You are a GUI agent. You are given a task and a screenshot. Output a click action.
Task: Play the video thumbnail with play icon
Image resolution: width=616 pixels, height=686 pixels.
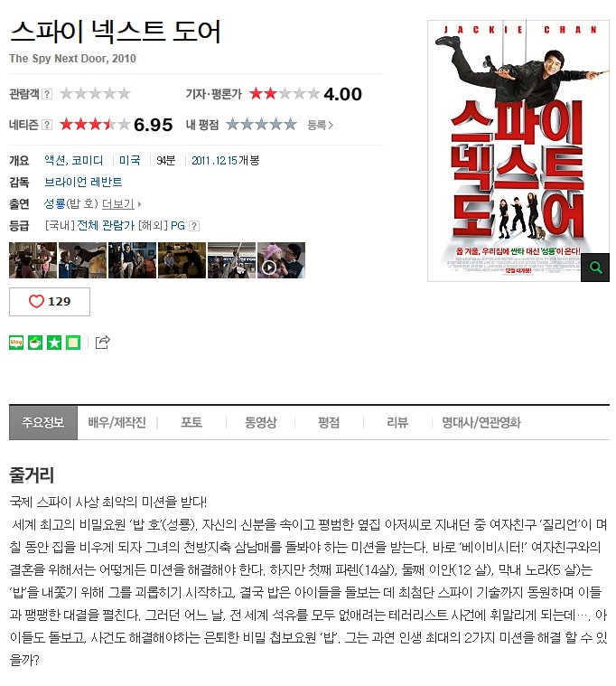point(281,260)
